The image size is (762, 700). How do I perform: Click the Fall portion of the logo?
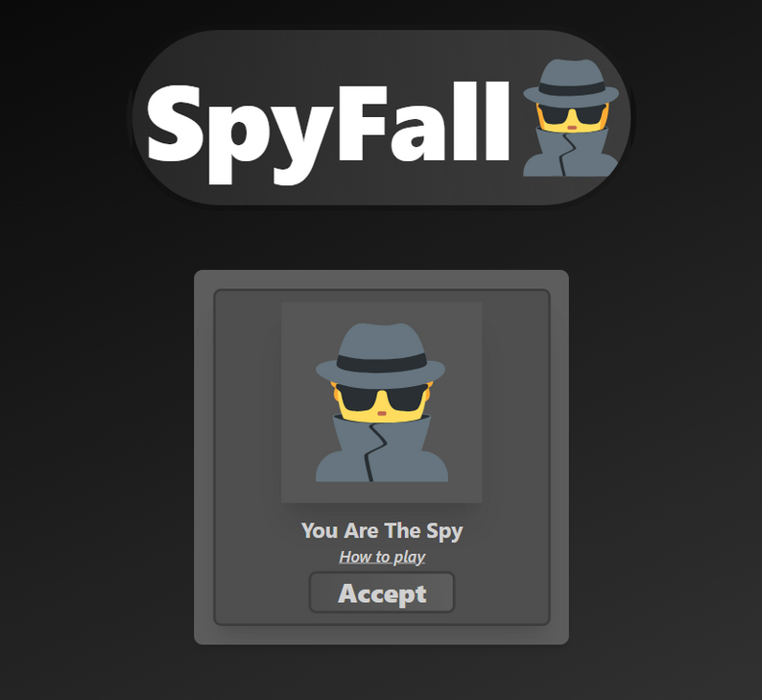[424, 122]
